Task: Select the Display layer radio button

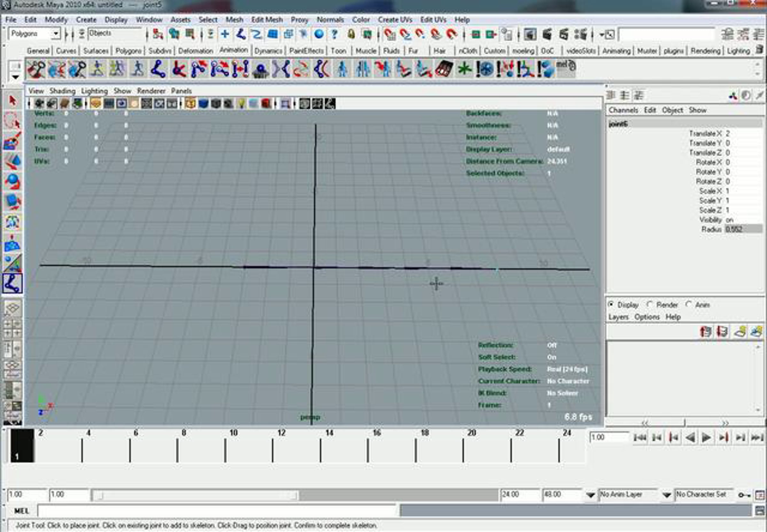Action: [x=611, y=304]
